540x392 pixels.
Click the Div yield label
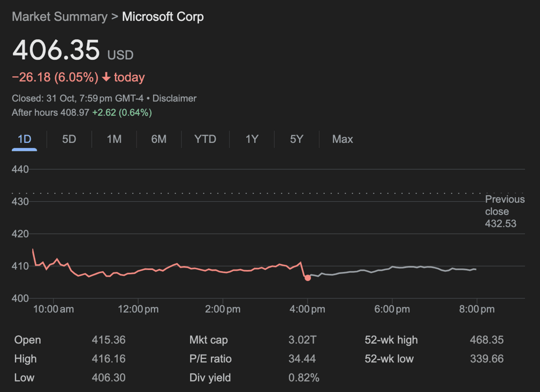pyautogui.click(x=210, y=378)
